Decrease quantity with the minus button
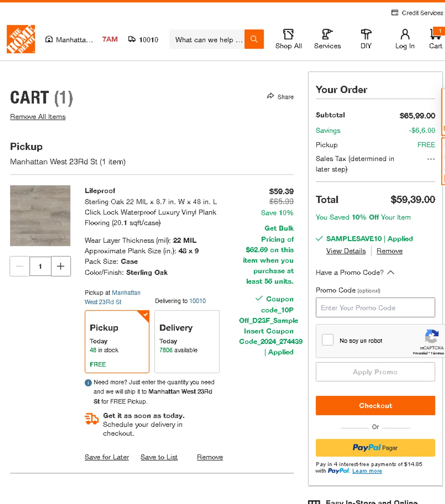The width and height of the screenshot is (445, 504). pyautogui.click(x=20, y=266)
